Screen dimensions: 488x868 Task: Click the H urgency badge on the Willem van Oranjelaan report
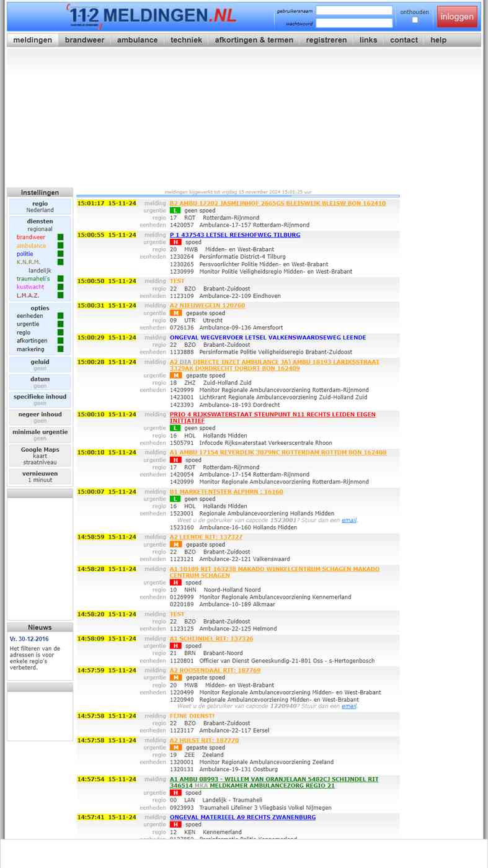point(175,793)
